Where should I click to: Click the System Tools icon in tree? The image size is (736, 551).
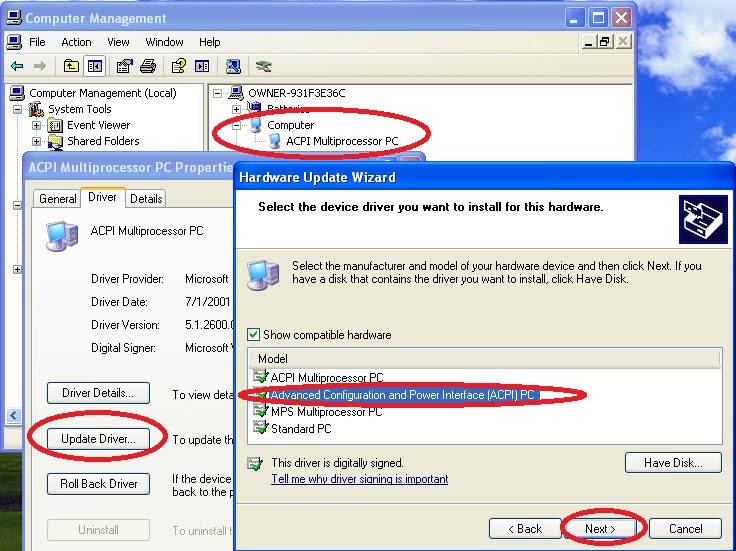(36, 109)
